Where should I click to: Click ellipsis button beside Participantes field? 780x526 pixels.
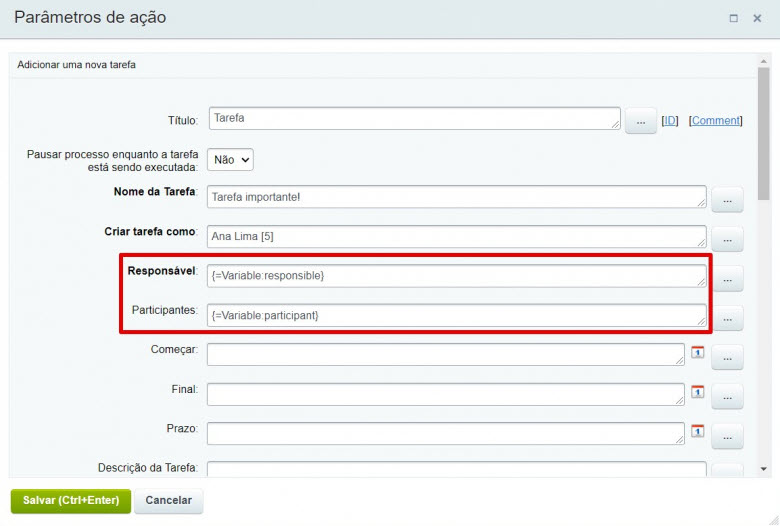click(x=727, y=318)
